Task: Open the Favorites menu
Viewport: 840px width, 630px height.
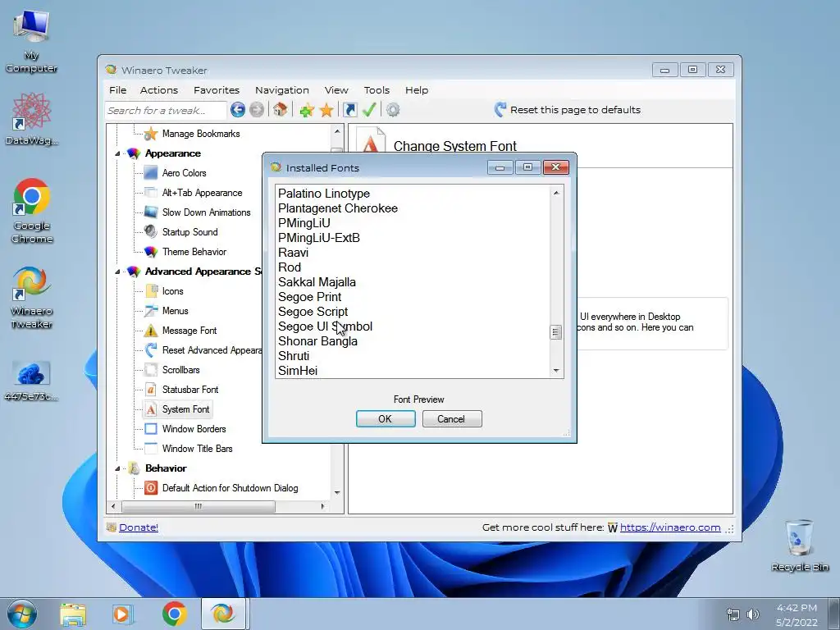Action: [217, 90]
